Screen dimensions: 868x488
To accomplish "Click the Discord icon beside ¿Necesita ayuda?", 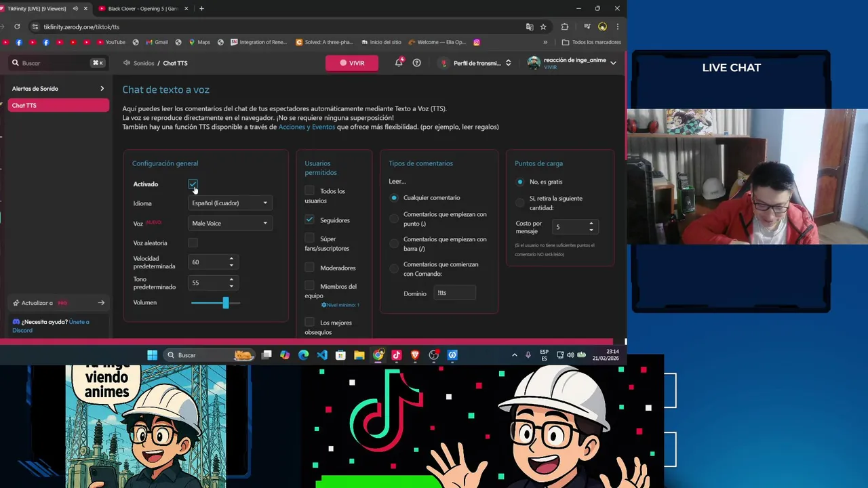I will [x=16, y=322].
